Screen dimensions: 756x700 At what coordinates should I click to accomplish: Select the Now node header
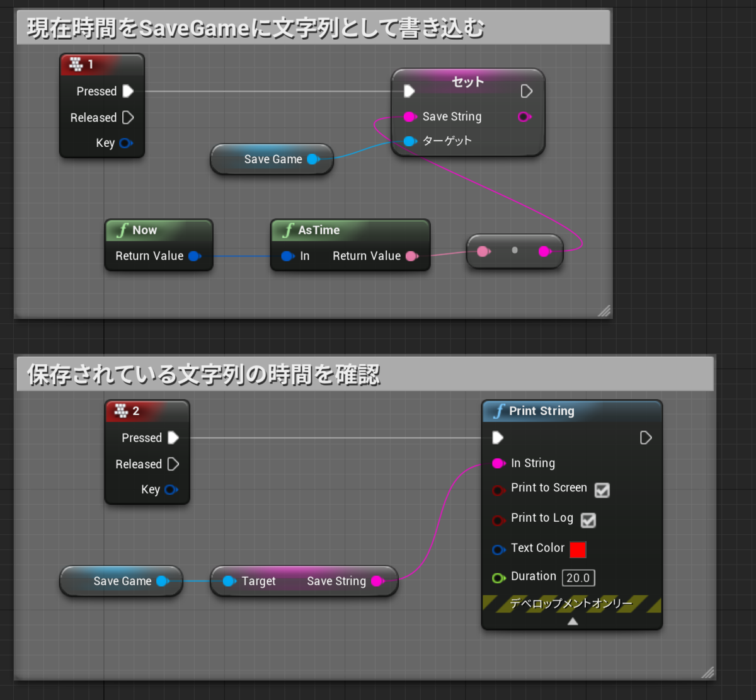click(159, 231)
